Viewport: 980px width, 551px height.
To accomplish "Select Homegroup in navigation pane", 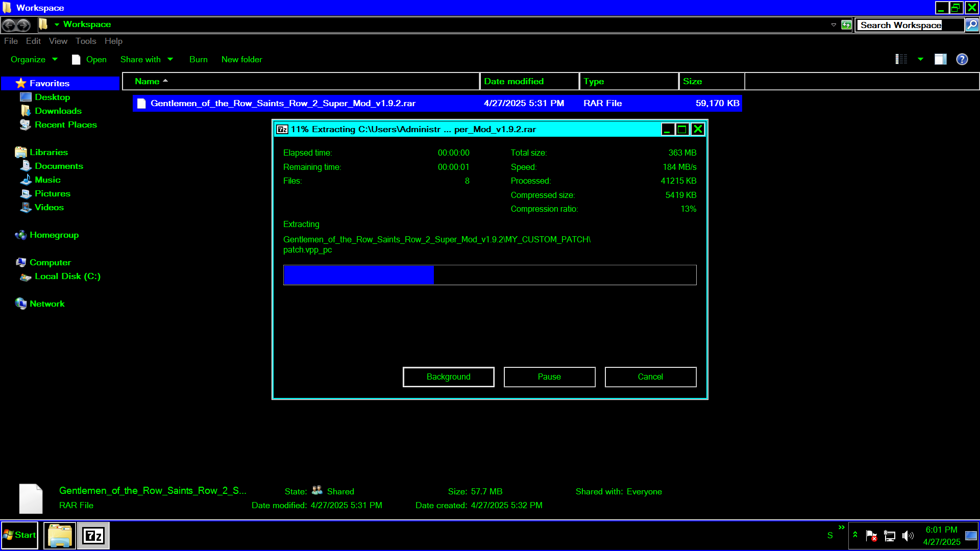I will (x=54, y=235).
